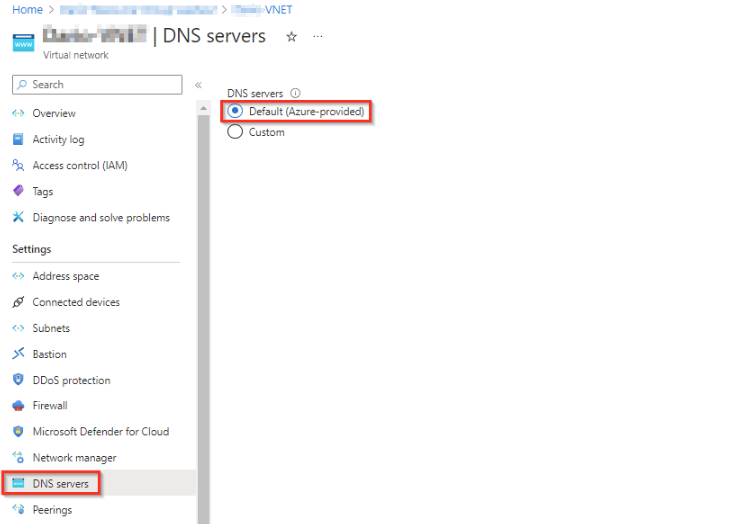Click the Settings section heading

click(x=32, y=249)
